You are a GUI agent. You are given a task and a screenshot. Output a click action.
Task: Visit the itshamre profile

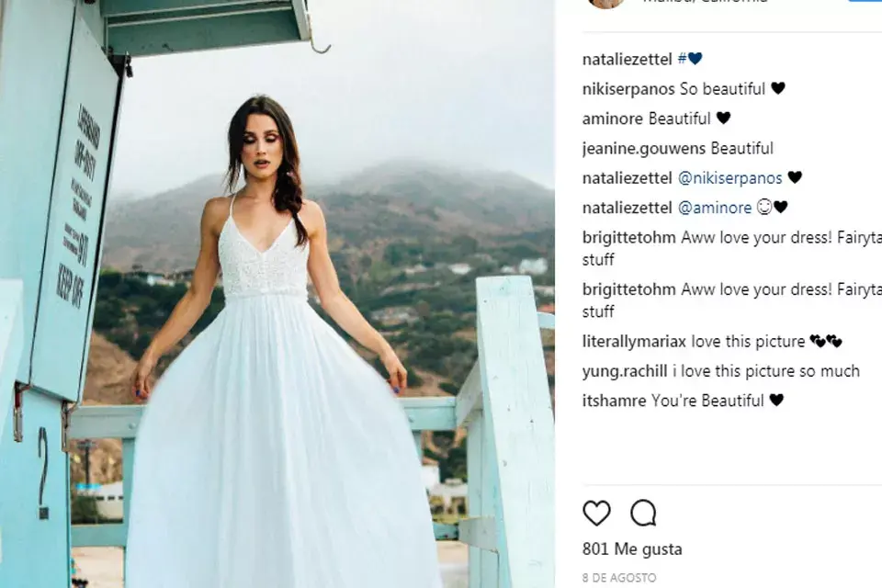click(615, 401)
